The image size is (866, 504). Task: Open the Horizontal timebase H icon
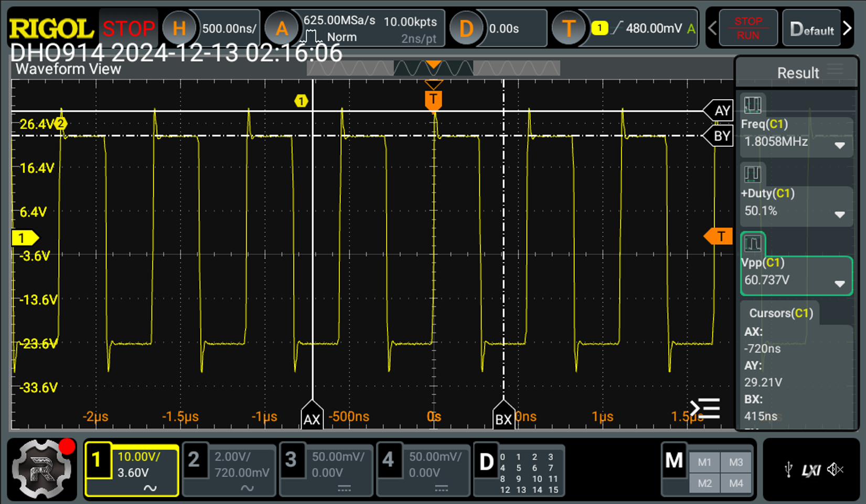click(x=179, y=28)
